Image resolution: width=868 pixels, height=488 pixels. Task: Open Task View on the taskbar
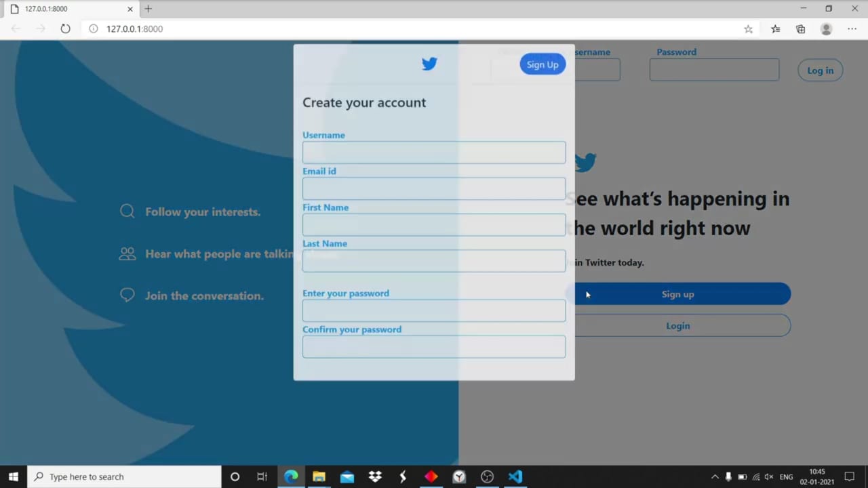(x=262, y=476)
